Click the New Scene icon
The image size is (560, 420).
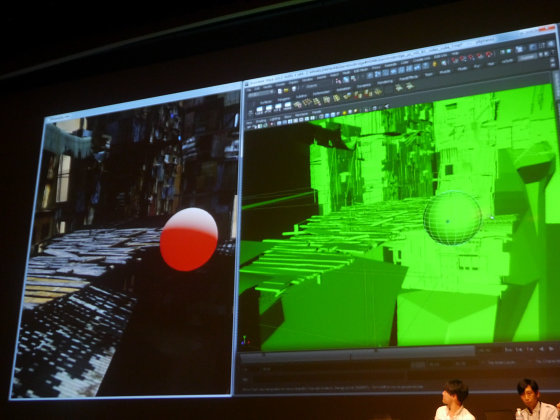point(280,91)
